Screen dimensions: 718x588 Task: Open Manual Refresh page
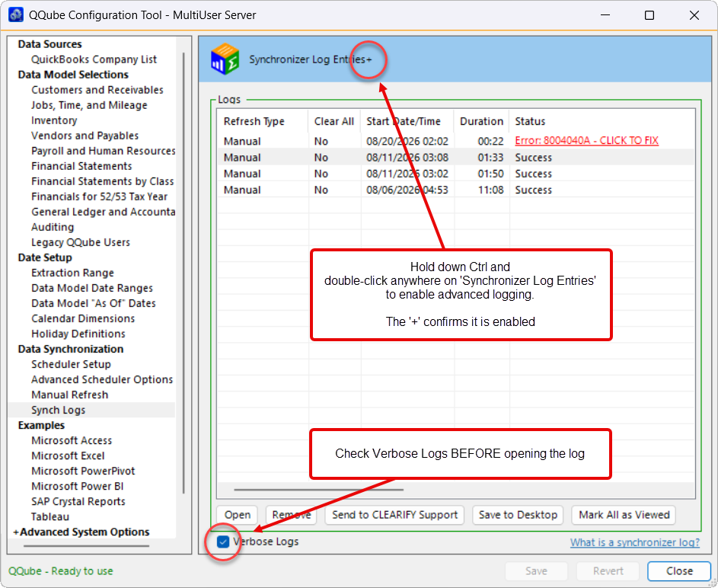click(x=69, y=395)
